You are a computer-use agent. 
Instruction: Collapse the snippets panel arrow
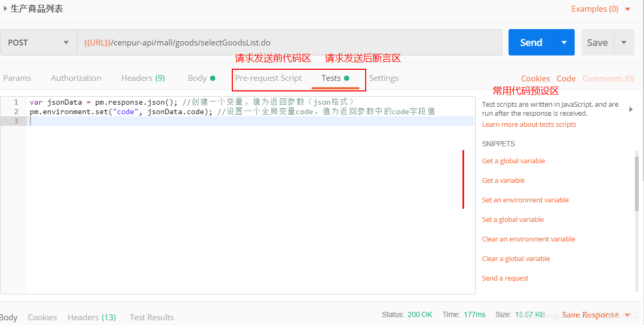[631, 109]
